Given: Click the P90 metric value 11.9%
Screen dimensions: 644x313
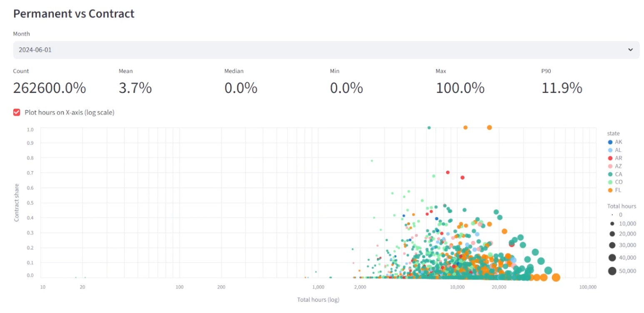Looking at the screenshot, I should coord(562,88).
